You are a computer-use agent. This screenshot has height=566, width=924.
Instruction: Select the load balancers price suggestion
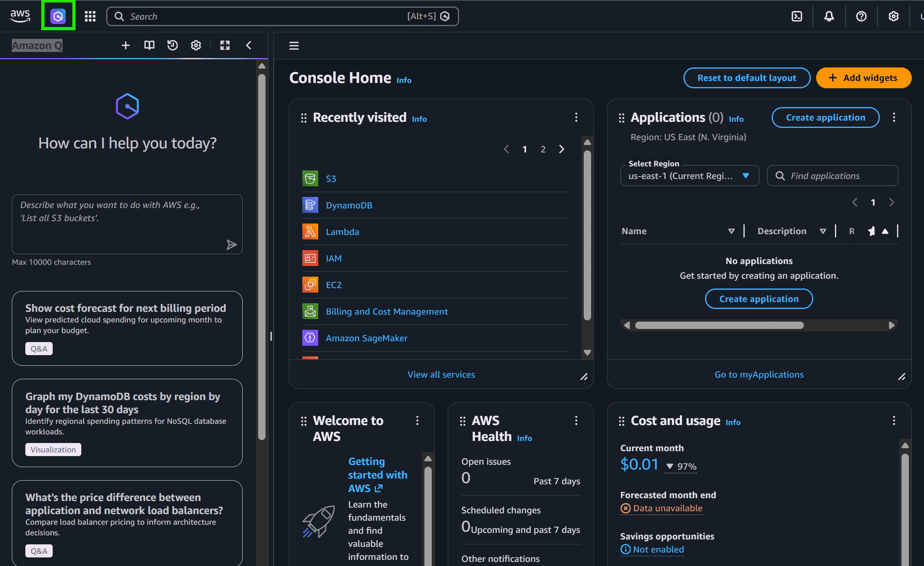coord(127,523)
